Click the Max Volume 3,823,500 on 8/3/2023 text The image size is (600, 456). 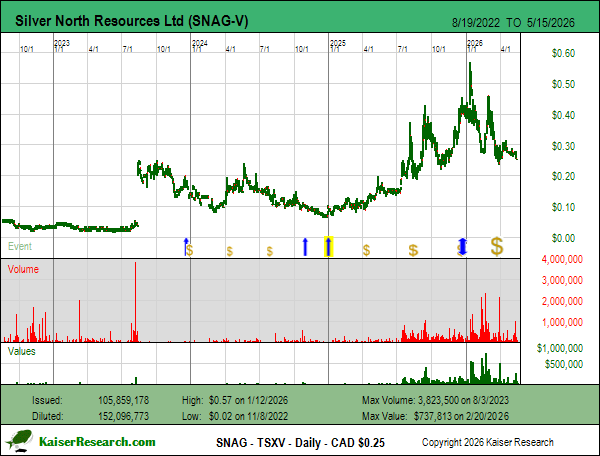[435, 401]
